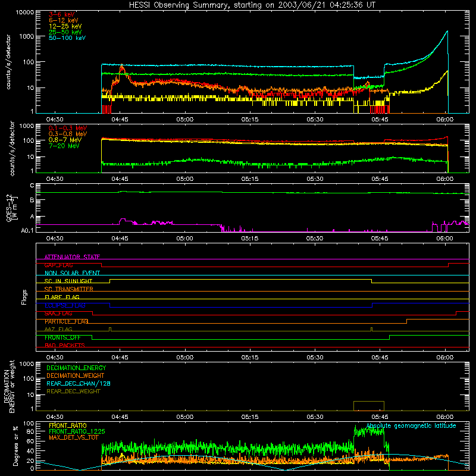Click the Flags axis title
Image resolution: width=476 pixels, height=476 pixels.
(24, 297)
